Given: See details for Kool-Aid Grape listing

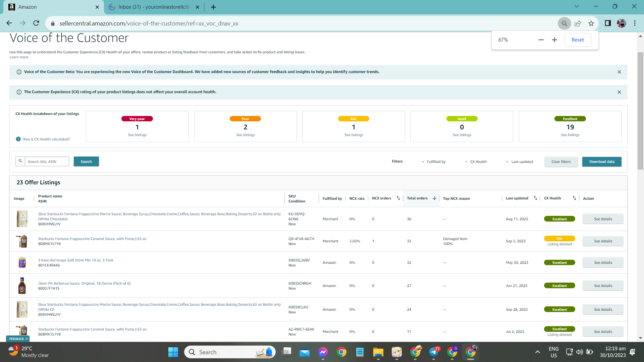Looking at the screenshot, I should (603, 262).
